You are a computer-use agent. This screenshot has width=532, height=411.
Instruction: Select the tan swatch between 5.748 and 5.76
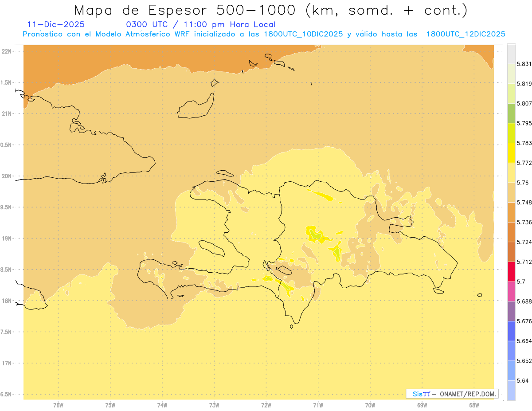(511, 192)
